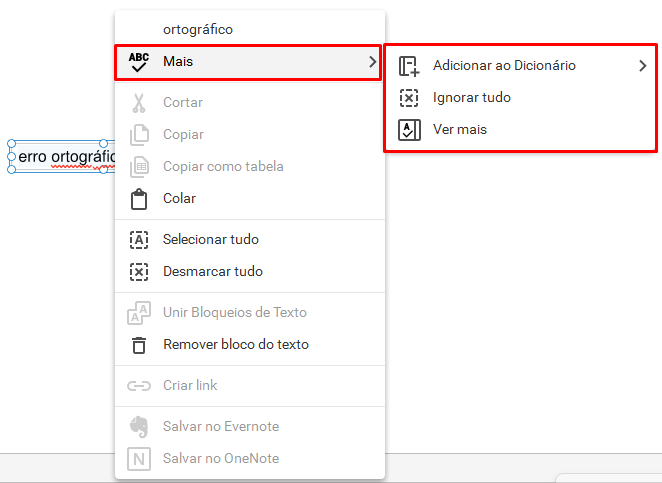Expand the Adicionar ao Dicionário submenu arrow

[x=642, y=66]
